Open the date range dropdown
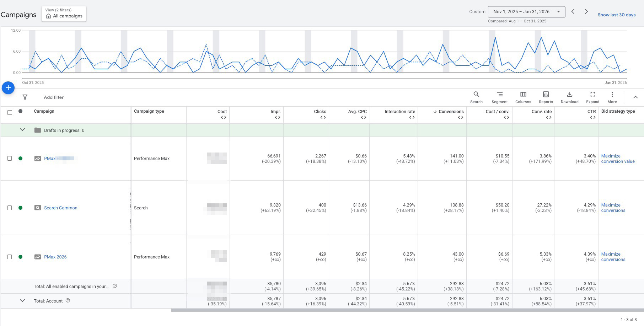The height and width of the screenshot is (326, 644). [526, 12]
